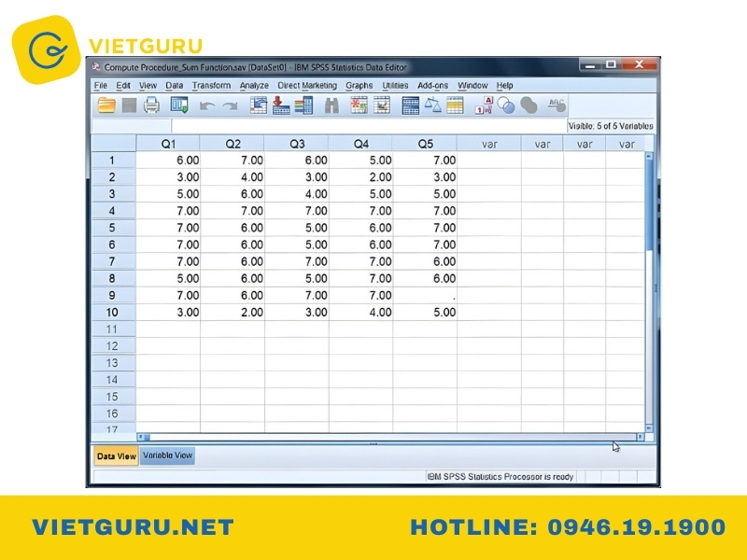747x560 pixels.
Task: Click the Processor is ready status text
Action: coord(500,477)
